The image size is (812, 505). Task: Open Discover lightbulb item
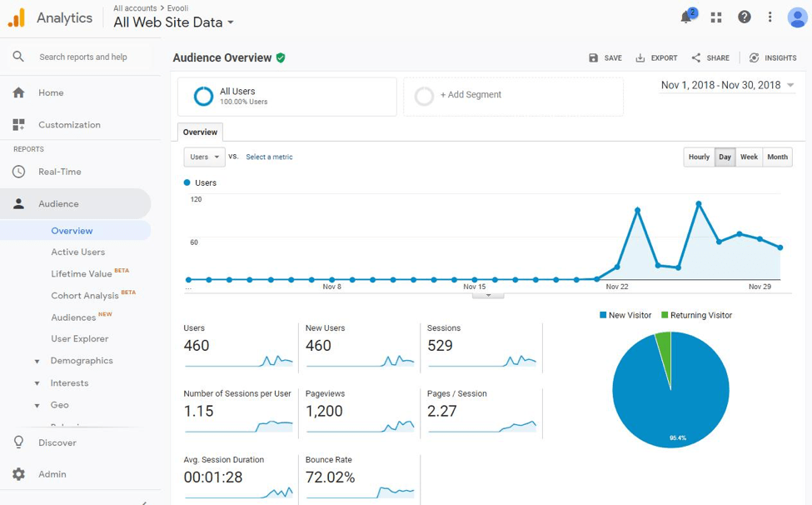(x=18, y=442)
